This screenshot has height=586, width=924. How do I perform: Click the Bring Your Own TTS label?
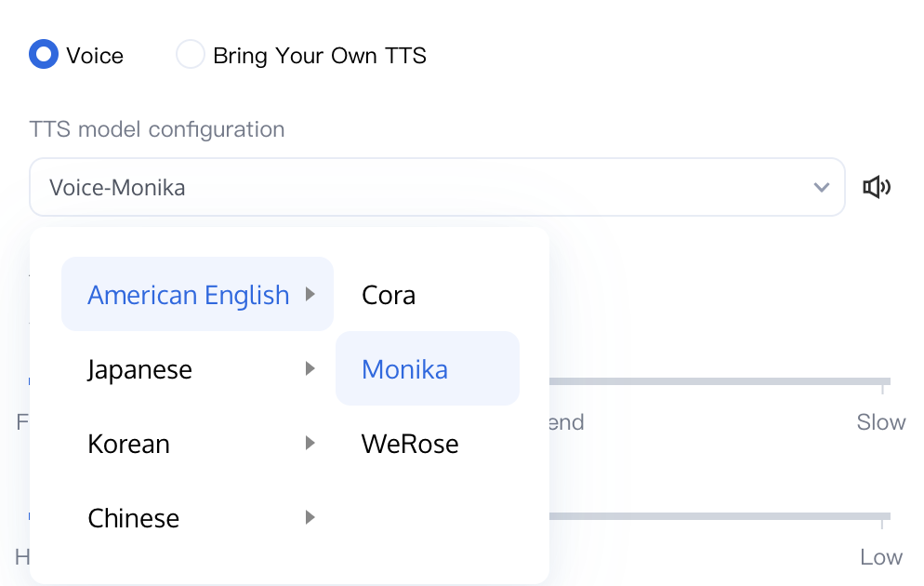pyautogui.click(x=320, y=56)
